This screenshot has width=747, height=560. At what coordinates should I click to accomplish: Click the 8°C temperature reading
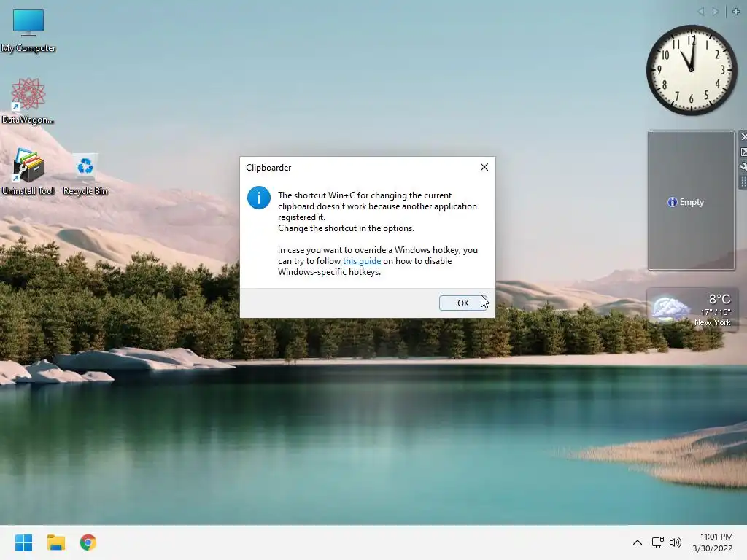pos(719,299)
